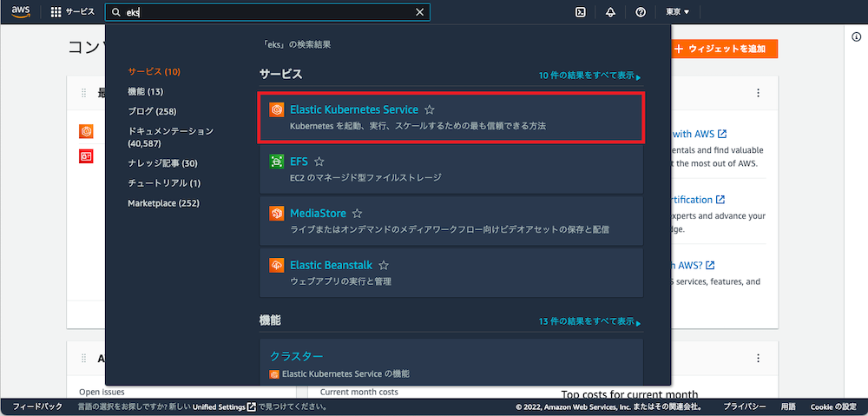
Task: Select the ブログ (258) filter
Action: click(x=152, y=111)
